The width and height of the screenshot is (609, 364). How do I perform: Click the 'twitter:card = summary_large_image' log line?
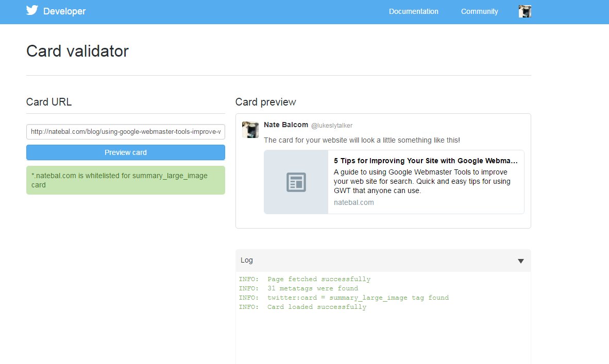point(344,298)
